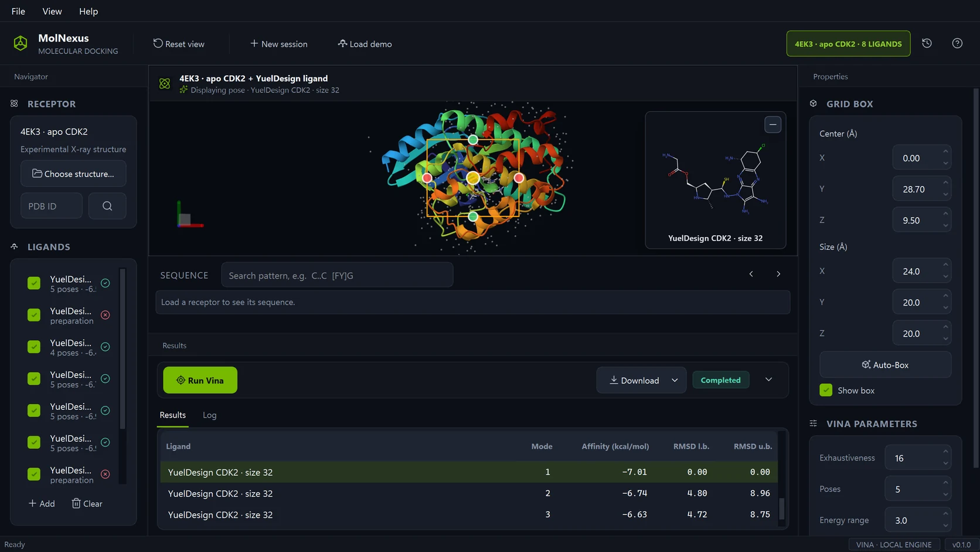Open the View menu
980x552 pixels.
[52, 11]
